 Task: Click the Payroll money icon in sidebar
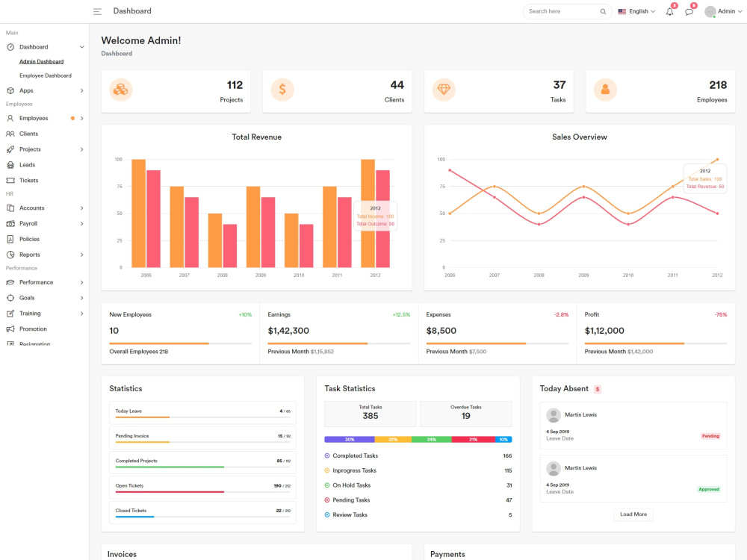(10, 224)
